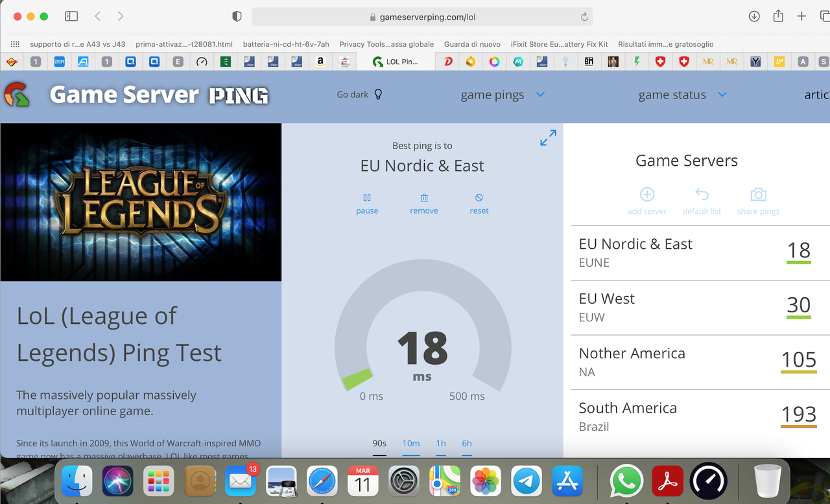Image resolution: width=830 pixels, height=504 pixels.
Task: Click the share pings camera icon
Action: coord(758,194)
